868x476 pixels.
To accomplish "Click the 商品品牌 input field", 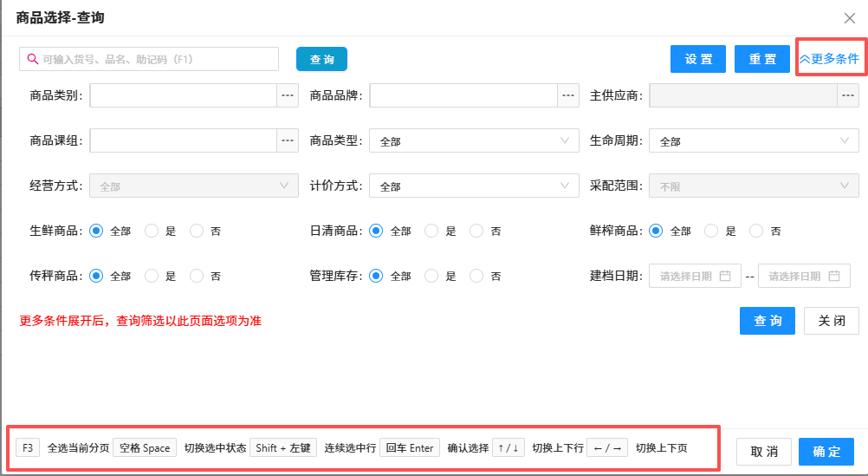I will 463,95.
